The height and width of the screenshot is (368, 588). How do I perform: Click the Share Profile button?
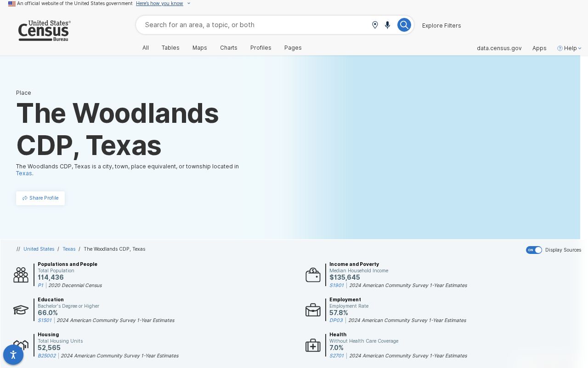[40, 198]
